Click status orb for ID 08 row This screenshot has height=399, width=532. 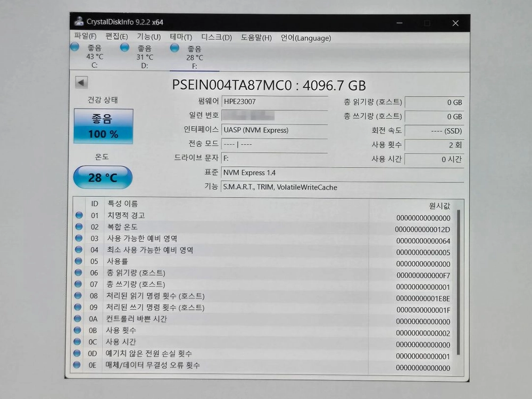78,295
